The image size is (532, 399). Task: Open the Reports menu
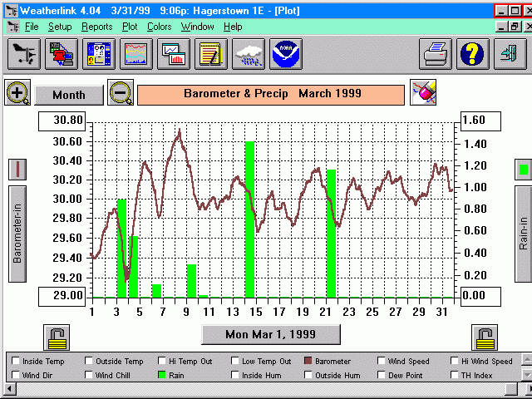[x=96, y=27]
